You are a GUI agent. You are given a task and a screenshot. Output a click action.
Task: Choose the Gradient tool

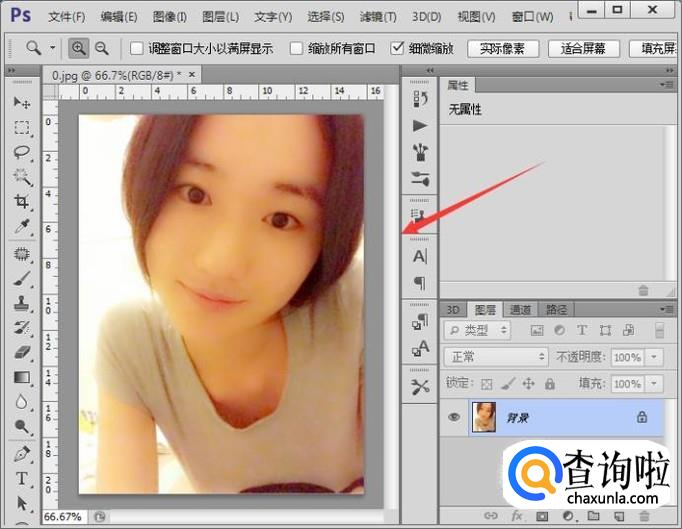(x=21, y=377)
